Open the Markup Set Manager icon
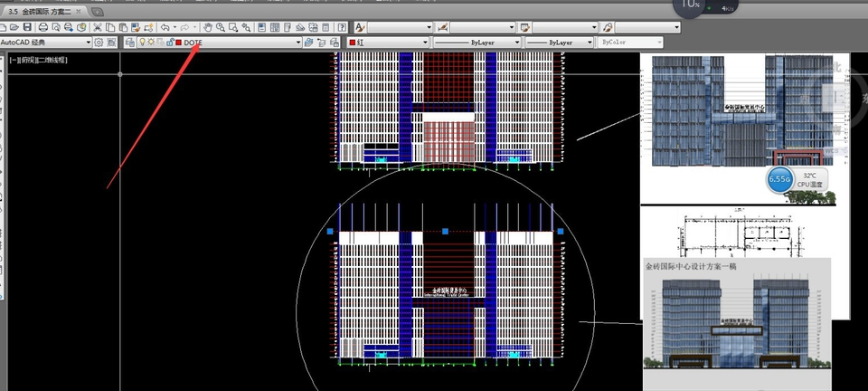Viewport: 868px width, 391px height. [x=312, y=27]
